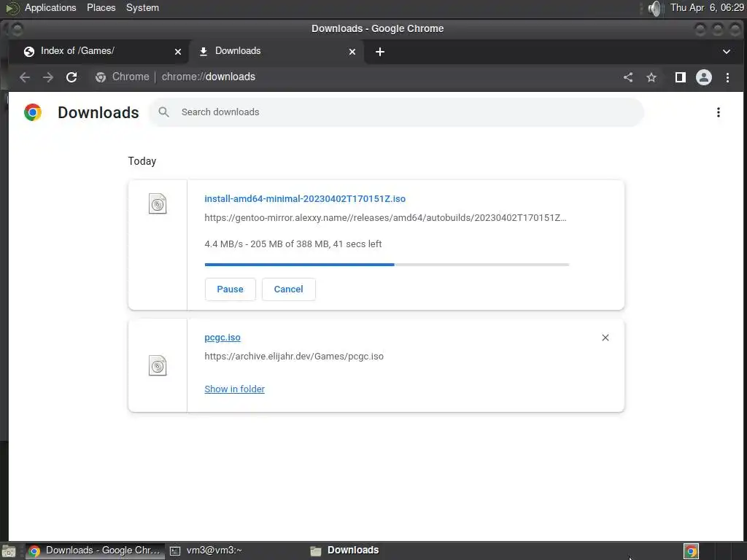Open the side panel icon

coord(681,77)
